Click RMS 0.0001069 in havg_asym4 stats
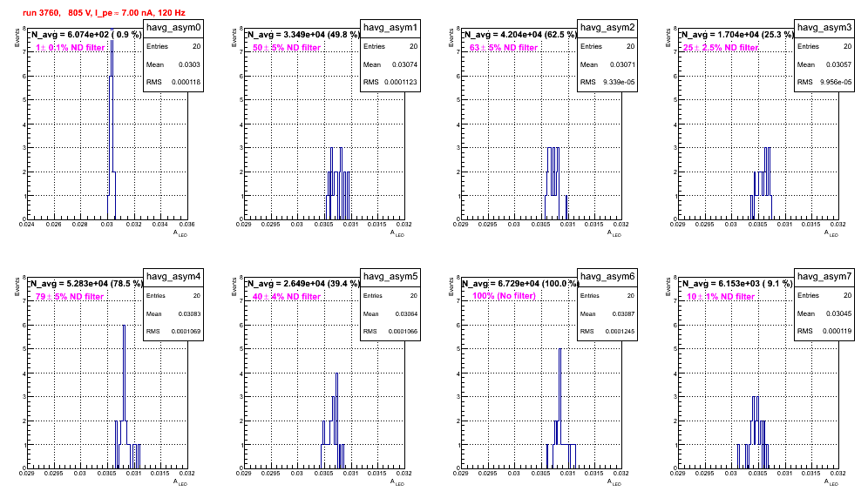The image size is (868, 498). pyautogui.click(x=173, y=331)
